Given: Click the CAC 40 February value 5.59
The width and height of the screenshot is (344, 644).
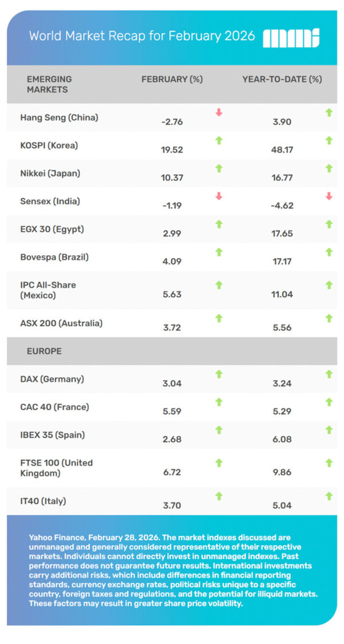Looking at the screenshot, I should pyautogui.click(x=173, y=411).
